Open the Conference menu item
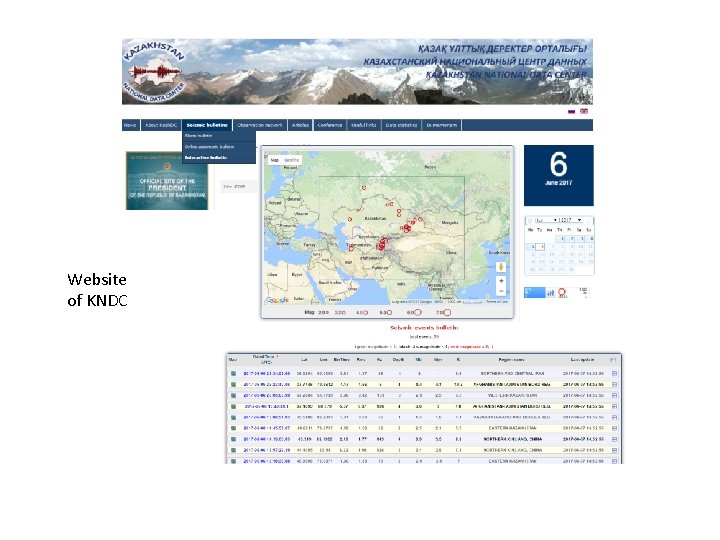 [330, 125]
